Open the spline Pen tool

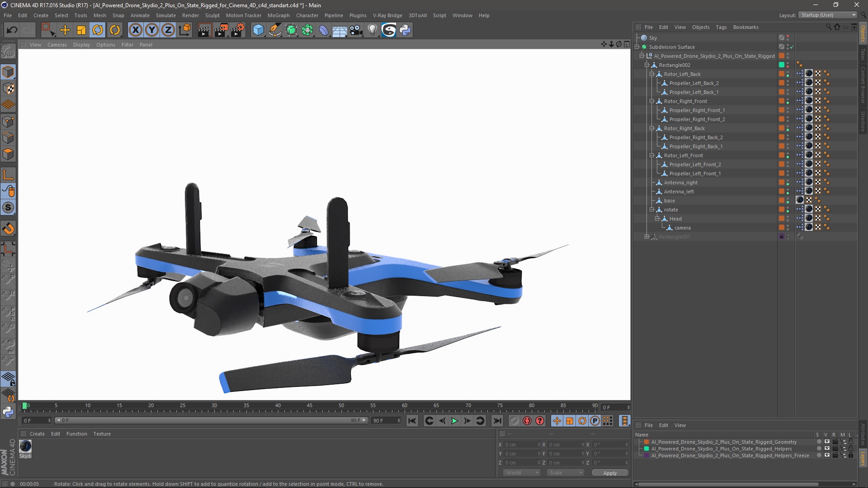[275, 30]
